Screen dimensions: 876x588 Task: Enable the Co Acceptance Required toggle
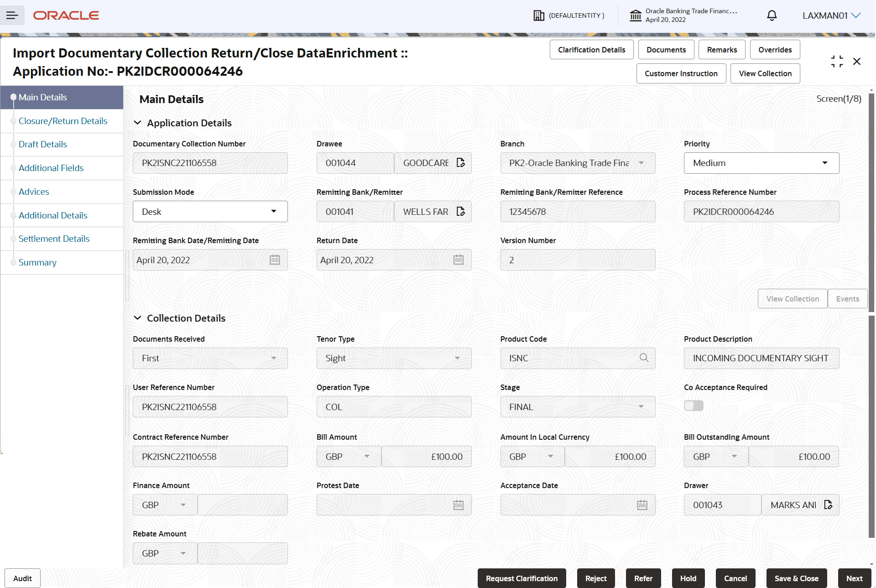693,406
